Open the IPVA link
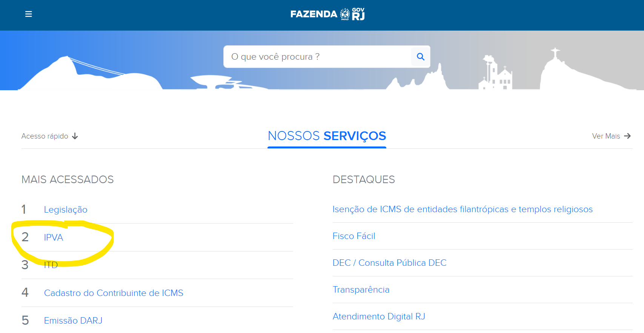 click(54, 237)
